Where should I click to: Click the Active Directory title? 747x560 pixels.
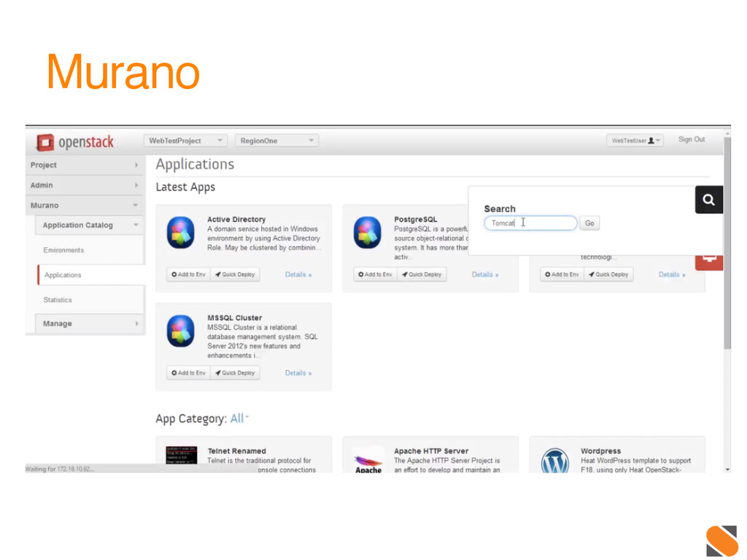(236, 219)
